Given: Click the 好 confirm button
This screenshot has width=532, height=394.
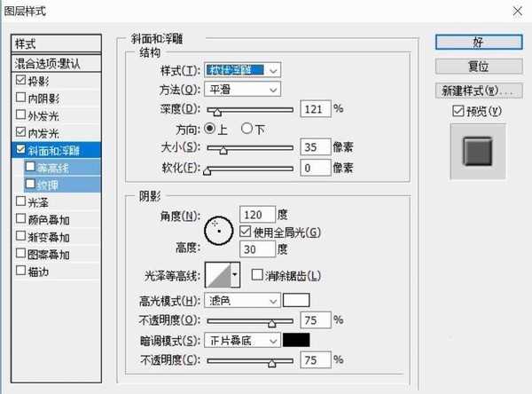Looking at the screenshot, I should coord(476,42).
